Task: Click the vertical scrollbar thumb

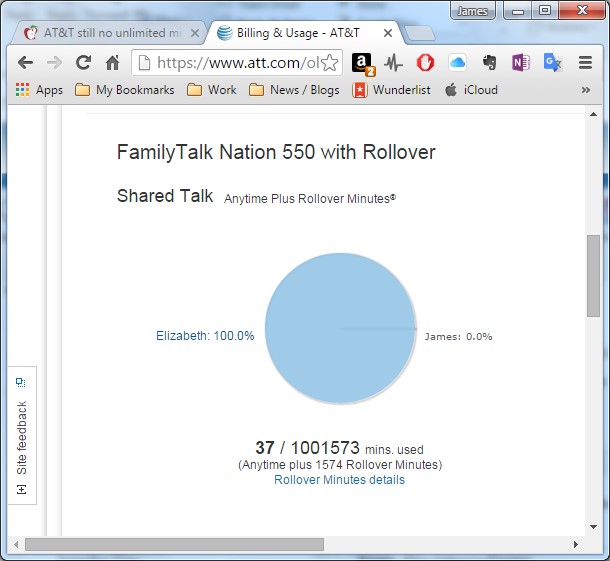Action: click(x=593, y=276)
